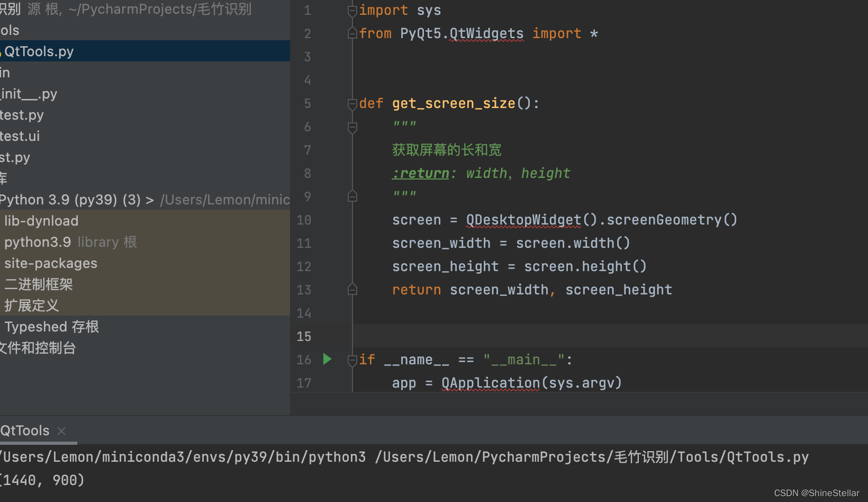This screenshot has height=502, width=868.
Task: Click the QtTools.py script path in console
Action: click(592, 457)
